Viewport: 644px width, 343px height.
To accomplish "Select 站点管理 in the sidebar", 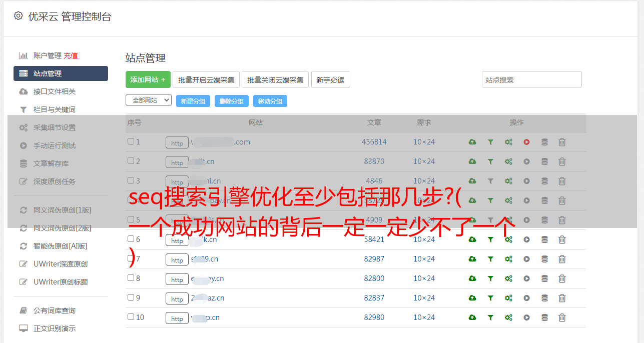I will pyautogui.click(x=61, y=73).
